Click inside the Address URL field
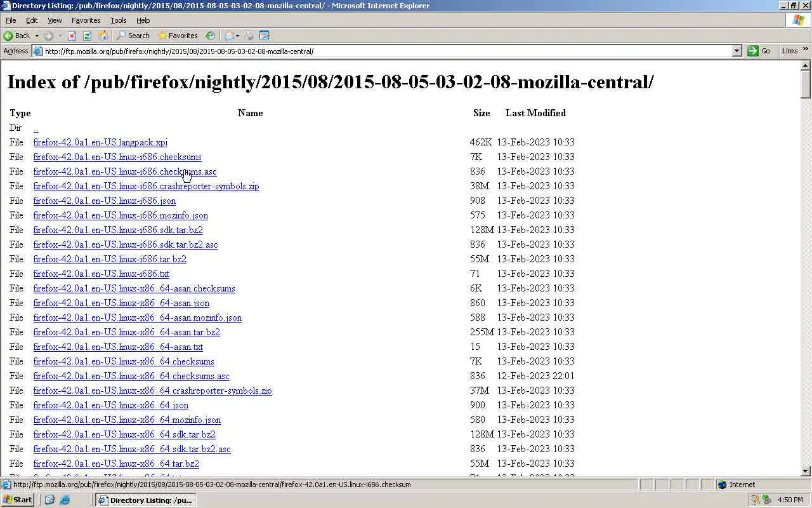 coord(387,51)
